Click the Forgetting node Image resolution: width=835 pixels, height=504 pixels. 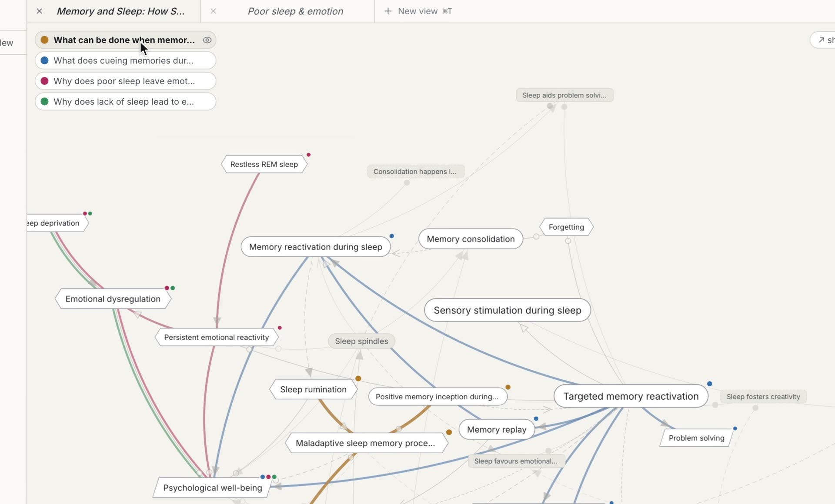tap(566, 227)
